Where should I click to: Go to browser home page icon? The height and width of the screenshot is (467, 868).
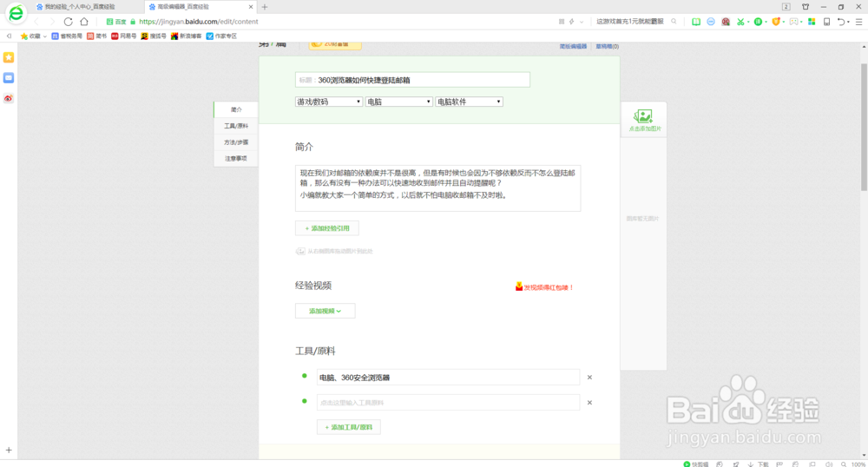tap(84, 22)
